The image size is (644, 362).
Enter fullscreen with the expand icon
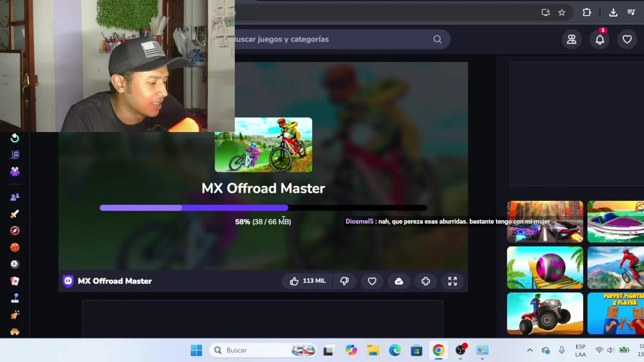(452, 281)
